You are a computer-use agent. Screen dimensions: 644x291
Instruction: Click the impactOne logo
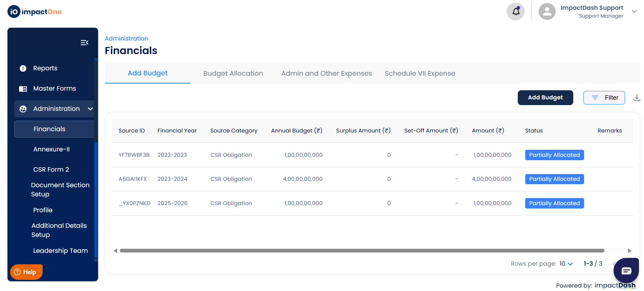(x=35, y=12)
